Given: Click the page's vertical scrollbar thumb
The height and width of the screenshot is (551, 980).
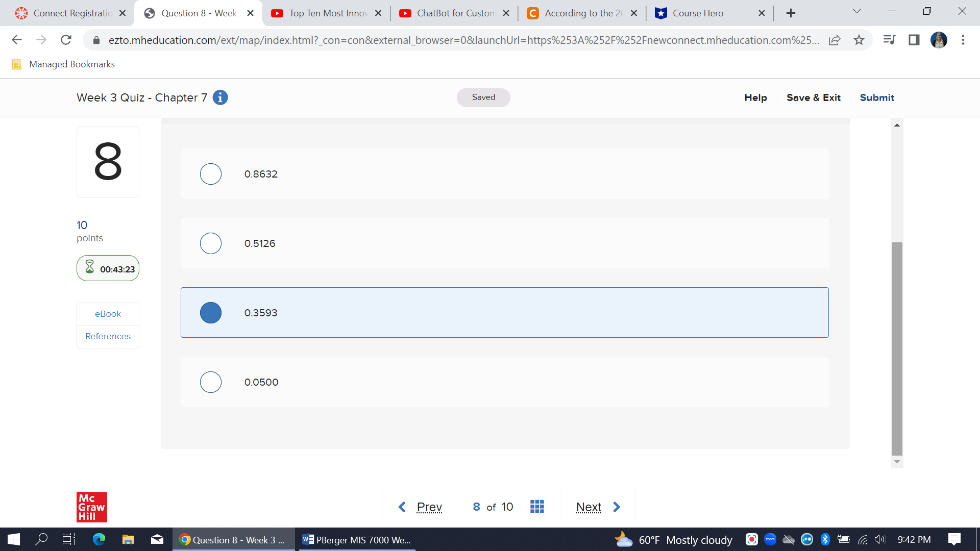Looking at the screenshot, I should click(x=897, y=348).
